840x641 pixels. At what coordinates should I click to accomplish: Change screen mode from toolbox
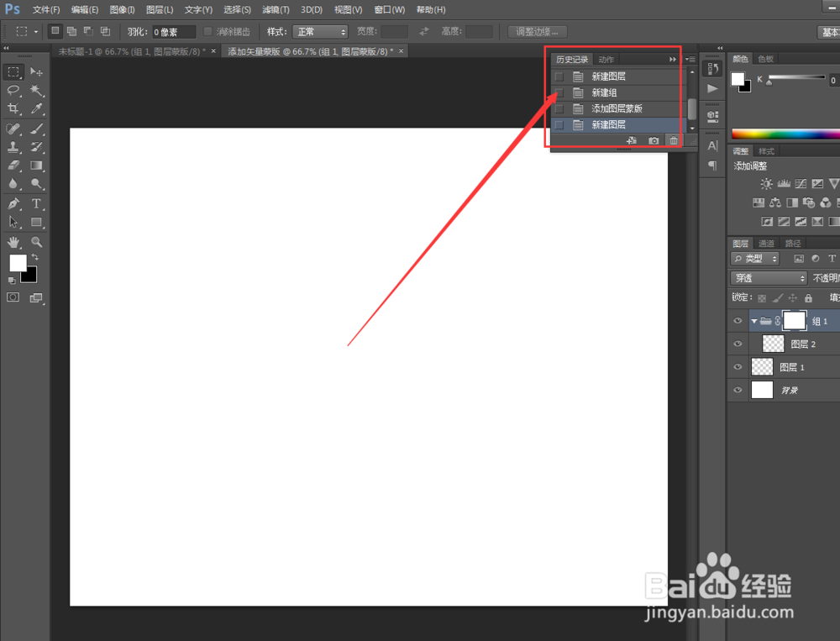(x=36, y=297)
